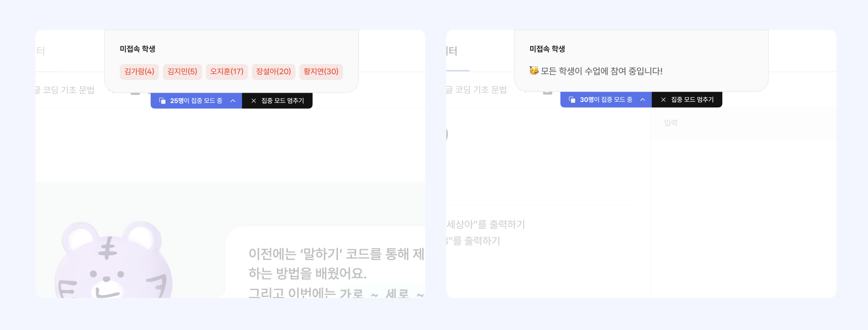Viewport: 868px width, 330px height.
Task: Select the 장설아(20) student chip
Action: coord(274,71)
